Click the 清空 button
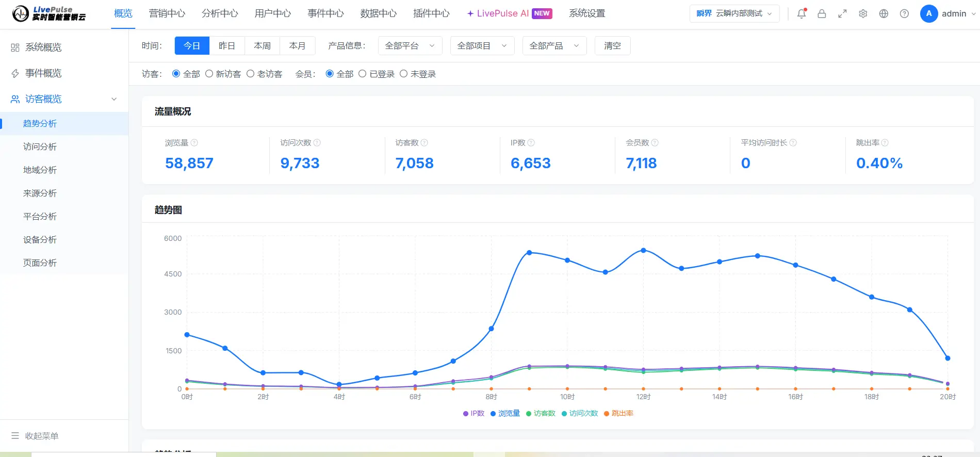The width and height of the screenshot is (980, 457). pyautogui.click(x=613, y=46)
